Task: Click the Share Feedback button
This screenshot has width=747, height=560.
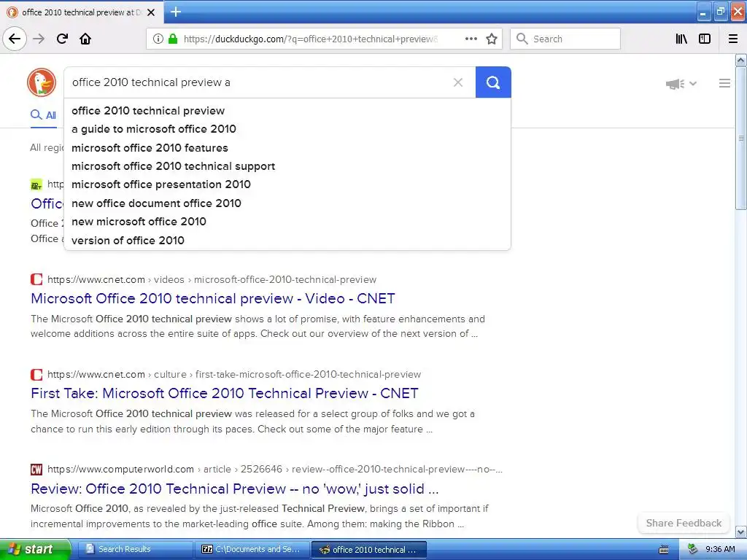Action: pos(684,523)
